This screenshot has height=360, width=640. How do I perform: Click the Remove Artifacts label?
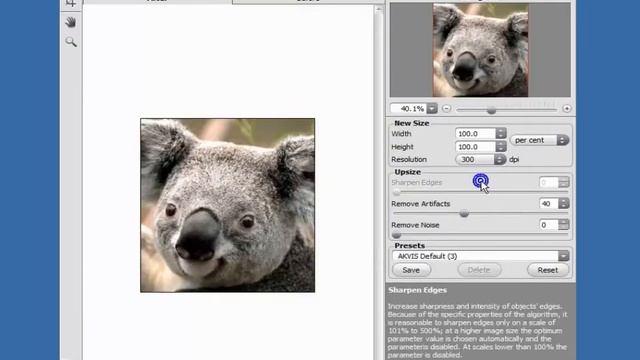(420, 204)
